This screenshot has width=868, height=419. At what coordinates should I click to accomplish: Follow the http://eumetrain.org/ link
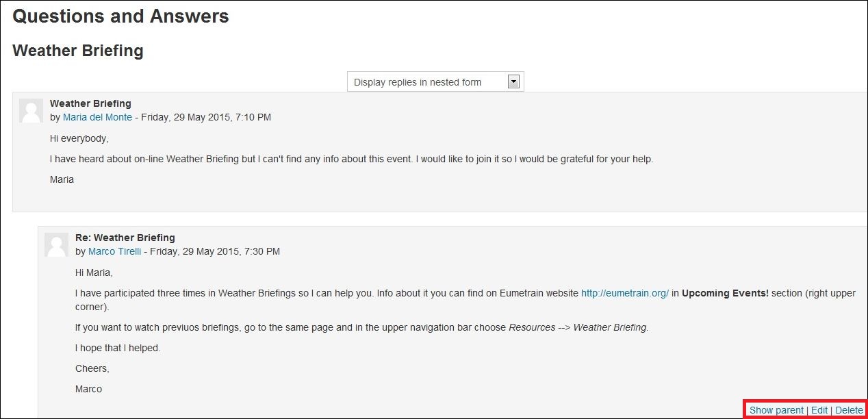625,293
